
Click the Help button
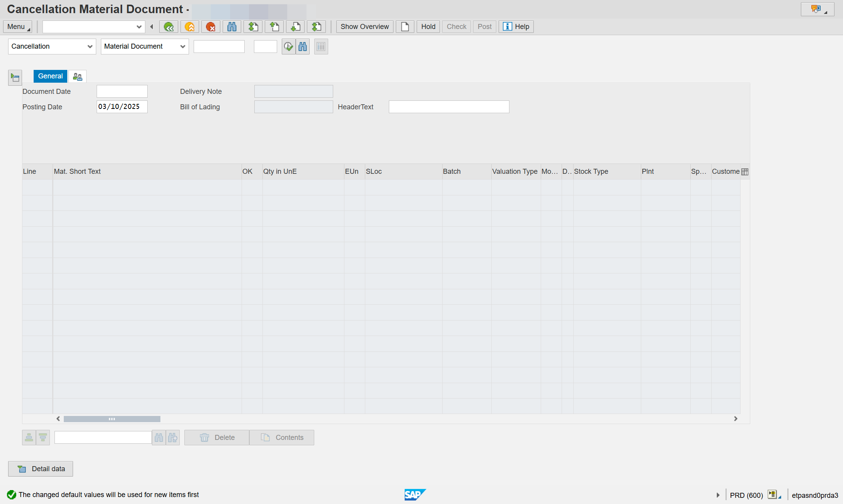click(516, 27)
